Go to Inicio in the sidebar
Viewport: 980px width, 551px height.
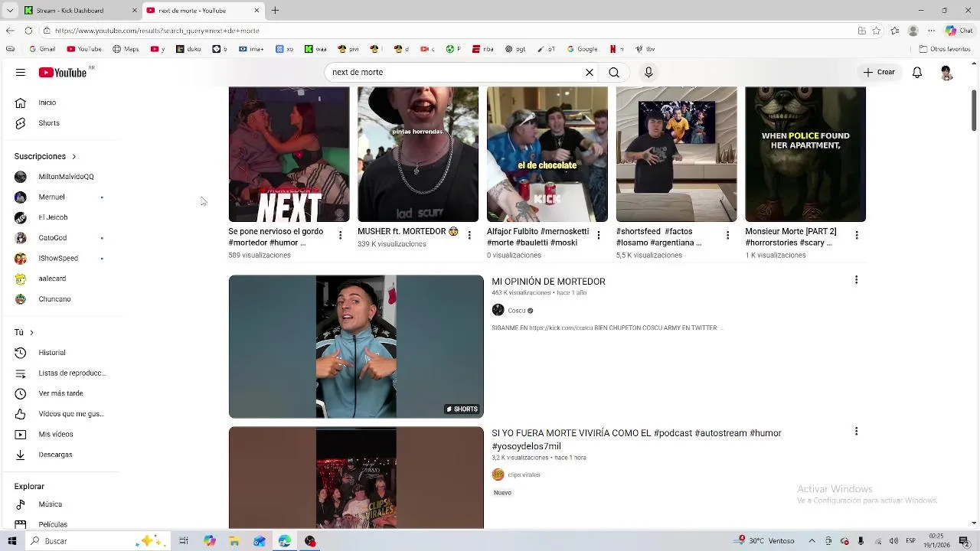[47, 103]
